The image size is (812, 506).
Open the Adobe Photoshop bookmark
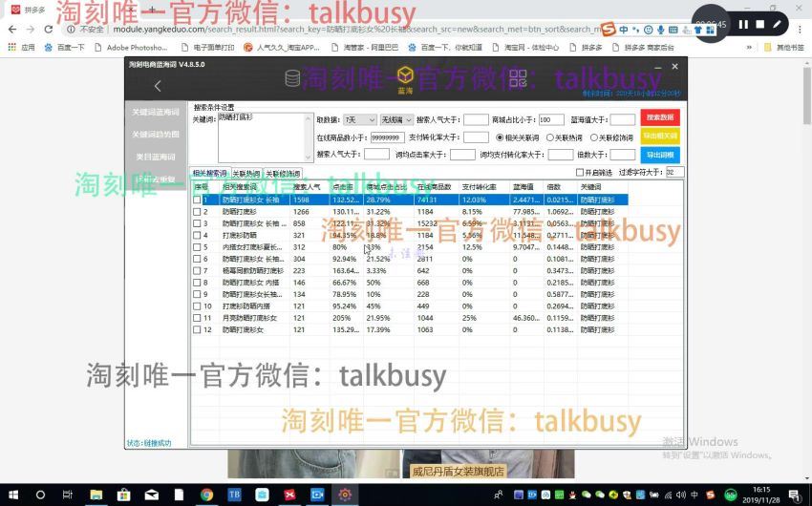click(132, 48)
